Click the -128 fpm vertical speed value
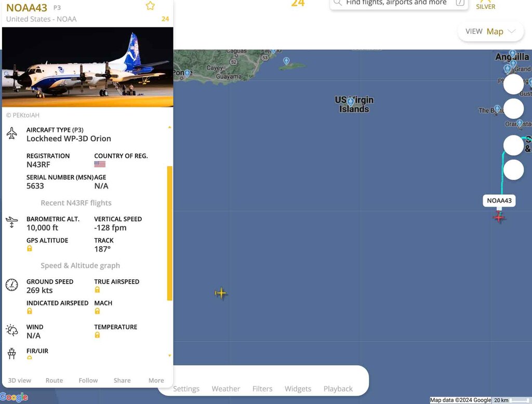This screenshot has height=404, width=532. click(x=110, y=227)
